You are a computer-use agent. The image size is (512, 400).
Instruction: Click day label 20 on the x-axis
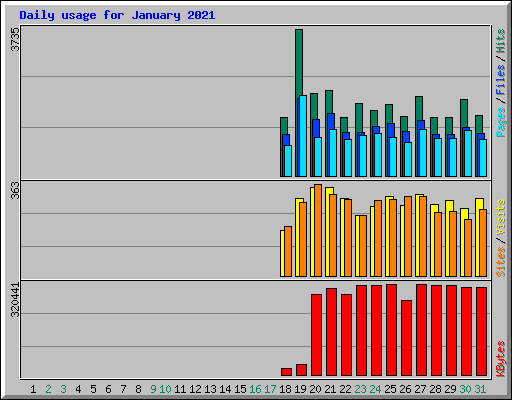pyautogui.click(x=315, y=389)
